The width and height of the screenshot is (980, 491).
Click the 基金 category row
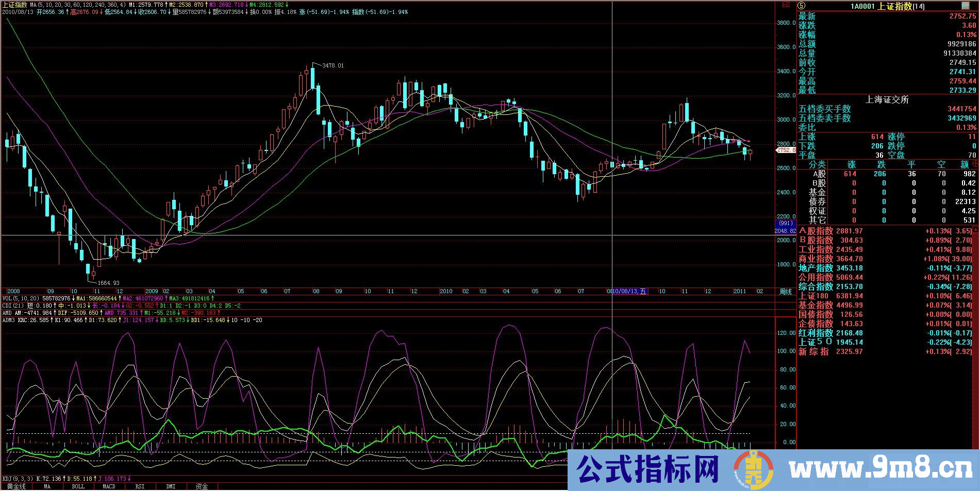(887, 193)
